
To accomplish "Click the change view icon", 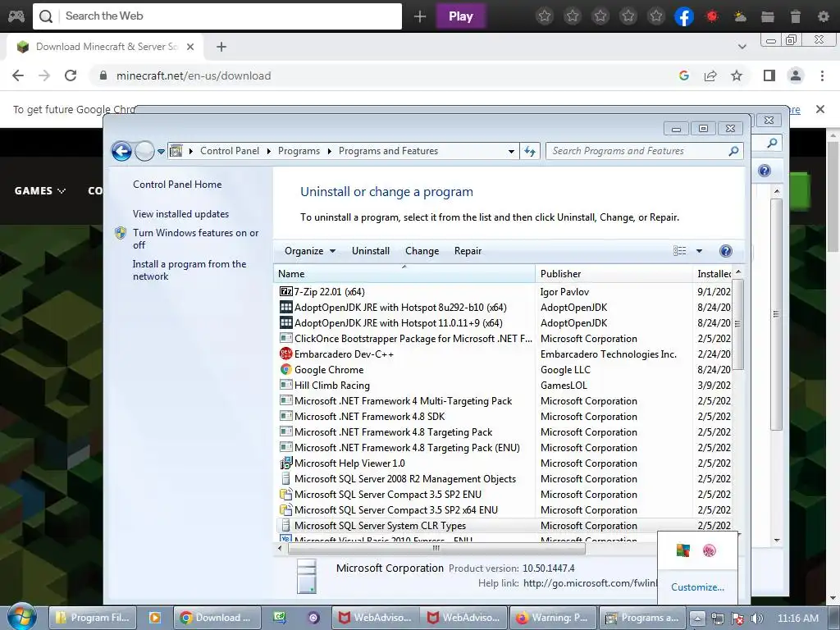I will [x=679, y=251].
